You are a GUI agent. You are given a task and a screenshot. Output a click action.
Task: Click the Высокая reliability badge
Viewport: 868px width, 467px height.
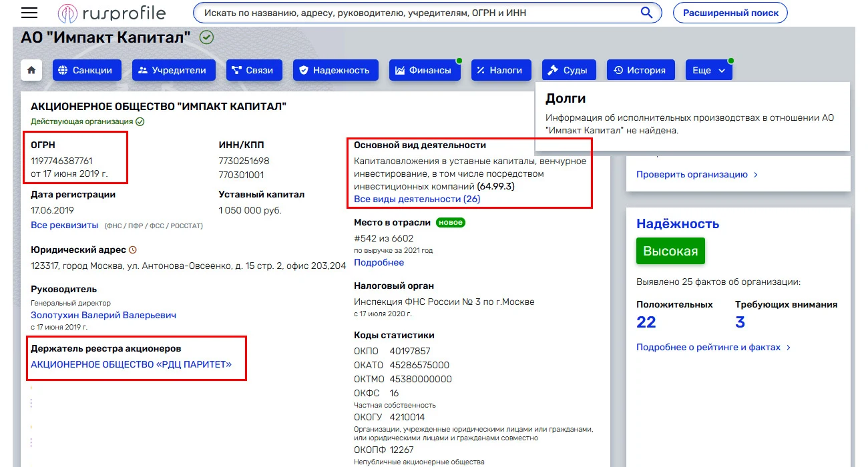pyautogui.click(x=670, y=251)
